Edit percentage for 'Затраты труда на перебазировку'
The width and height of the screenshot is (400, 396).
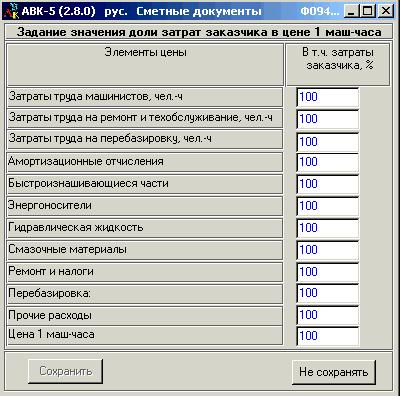(x=328, y=142)
